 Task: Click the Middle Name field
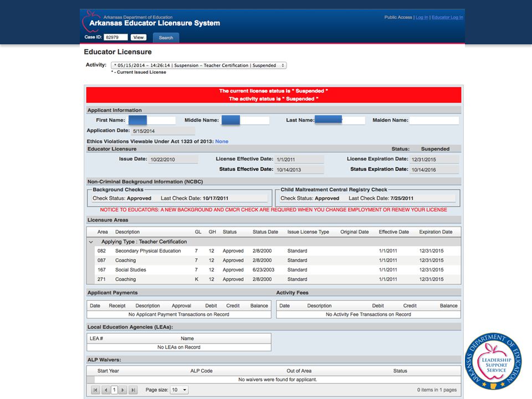click(x=245, y=120)
